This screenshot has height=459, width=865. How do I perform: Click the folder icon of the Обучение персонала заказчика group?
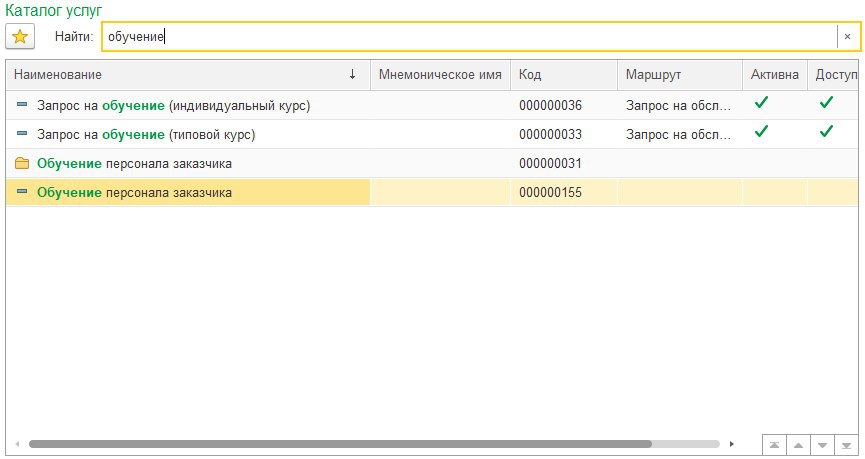(x=22, y=163)
